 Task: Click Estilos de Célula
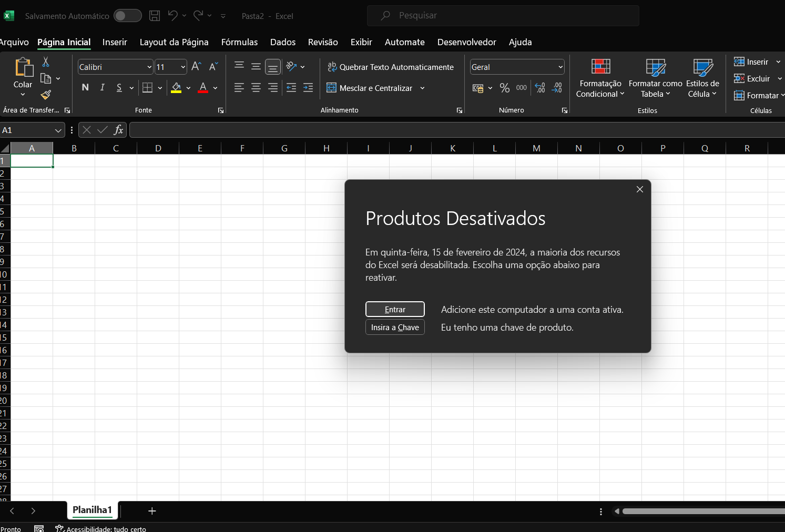pyautogui.click(x=702, y=79)
